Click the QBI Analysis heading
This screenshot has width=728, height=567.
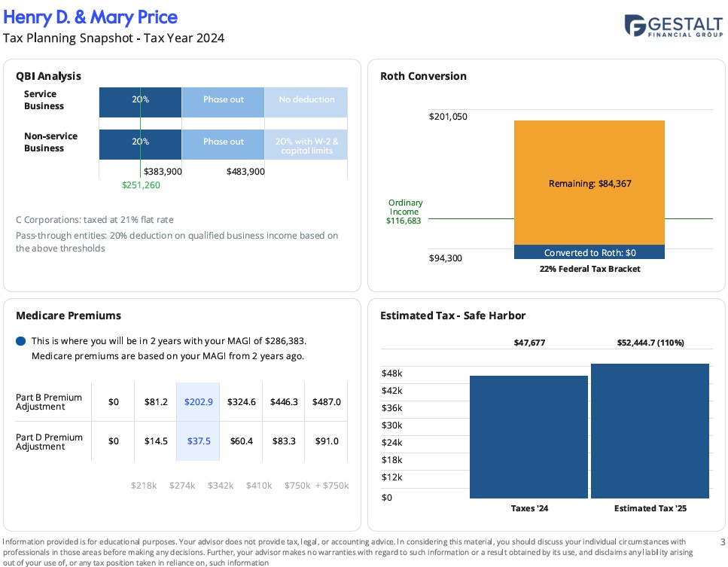[x=48, y=76]
